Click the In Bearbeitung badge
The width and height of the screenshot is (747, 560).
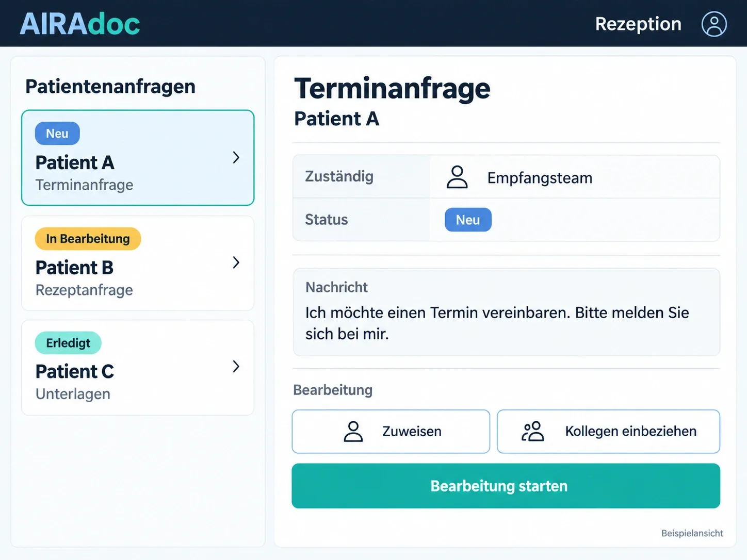point(88,239)
